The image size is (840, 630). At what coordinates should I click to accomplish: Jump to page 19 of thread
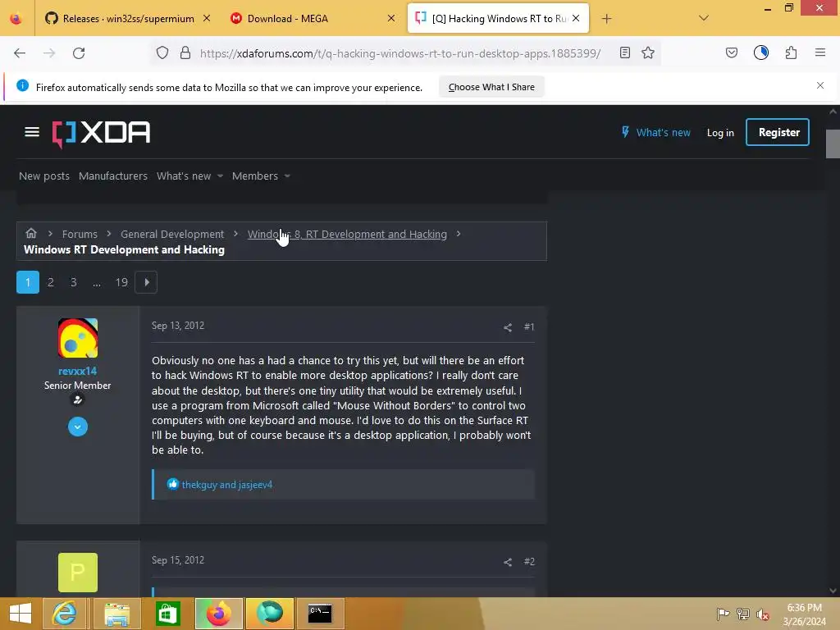click(x=121, y=282)
